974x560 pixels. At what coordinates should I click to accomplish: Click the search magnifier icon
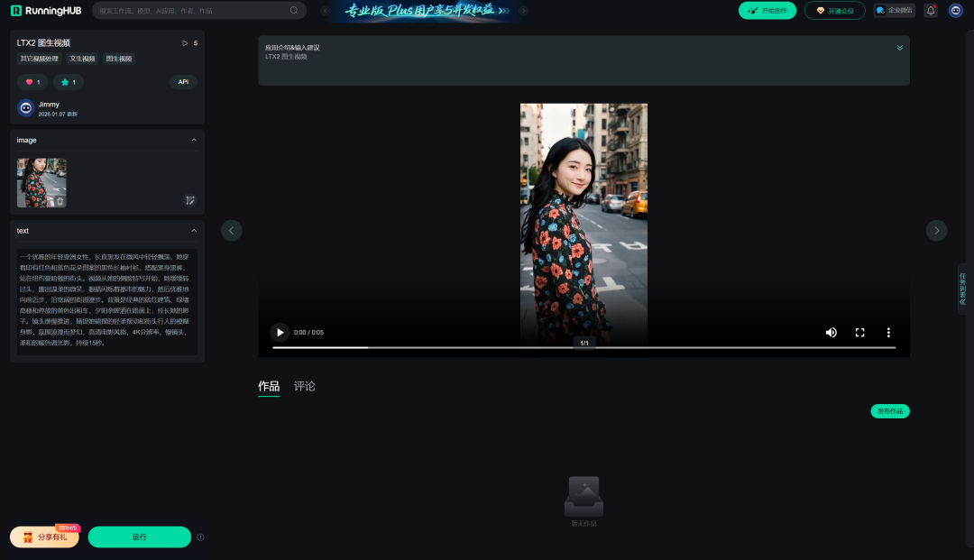294,11
